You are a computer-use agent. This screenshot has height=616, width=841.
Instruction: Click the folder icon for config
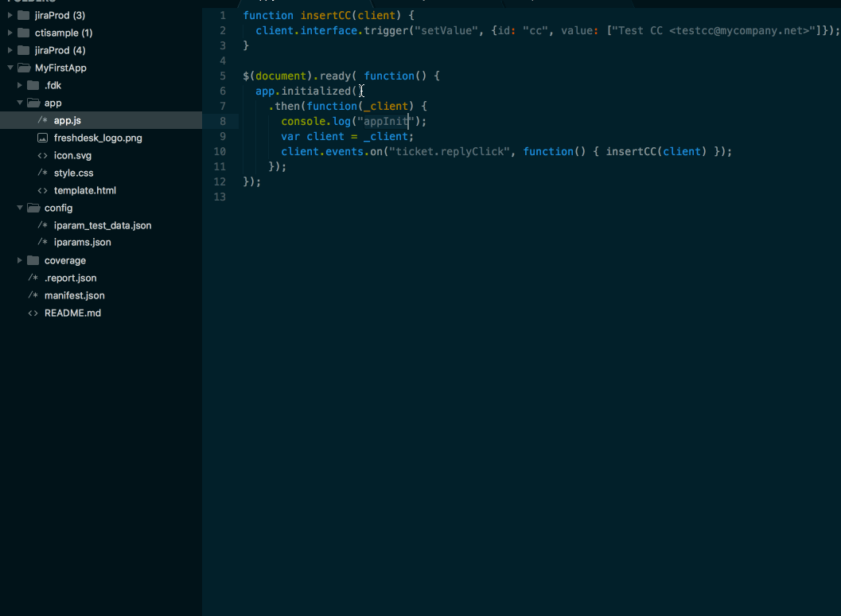click(35, 208)
